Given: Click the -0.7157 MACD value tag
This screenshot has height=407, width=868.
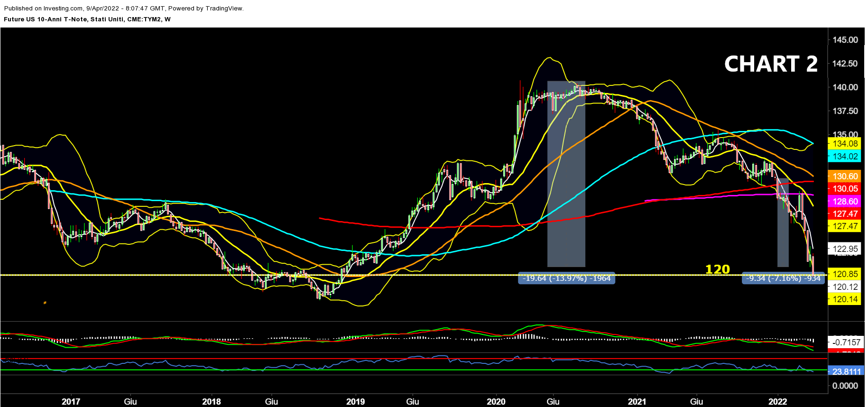Looking at the screenshot, I should pos(846,342).
